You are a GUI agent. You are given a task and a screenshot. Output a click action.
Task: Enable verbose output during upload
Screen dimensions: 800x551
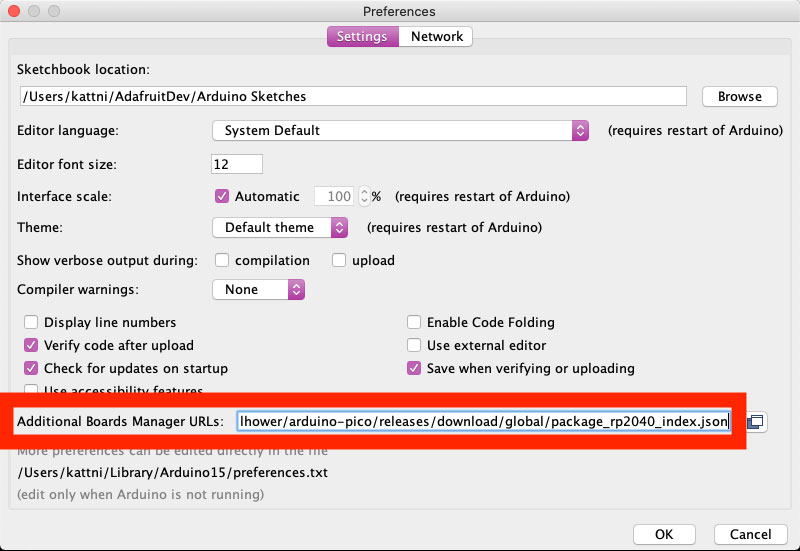(339, 260)
